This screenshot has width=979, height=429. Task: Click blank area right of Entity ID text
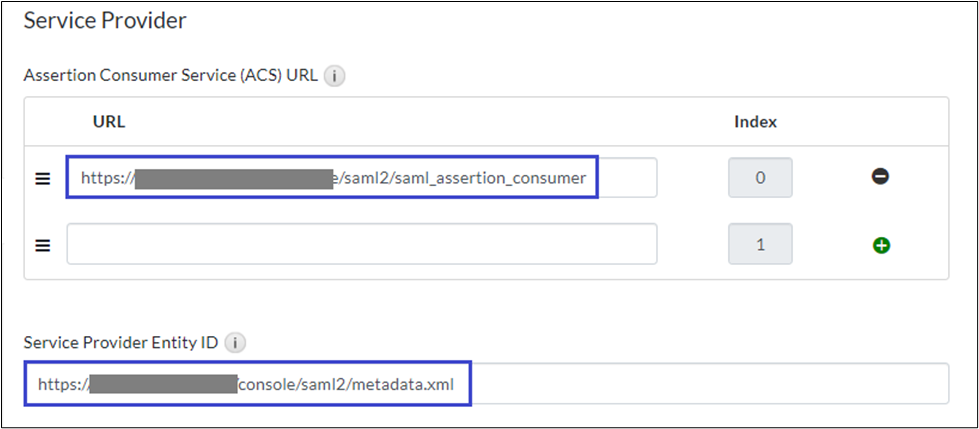[x=700, y=384]
